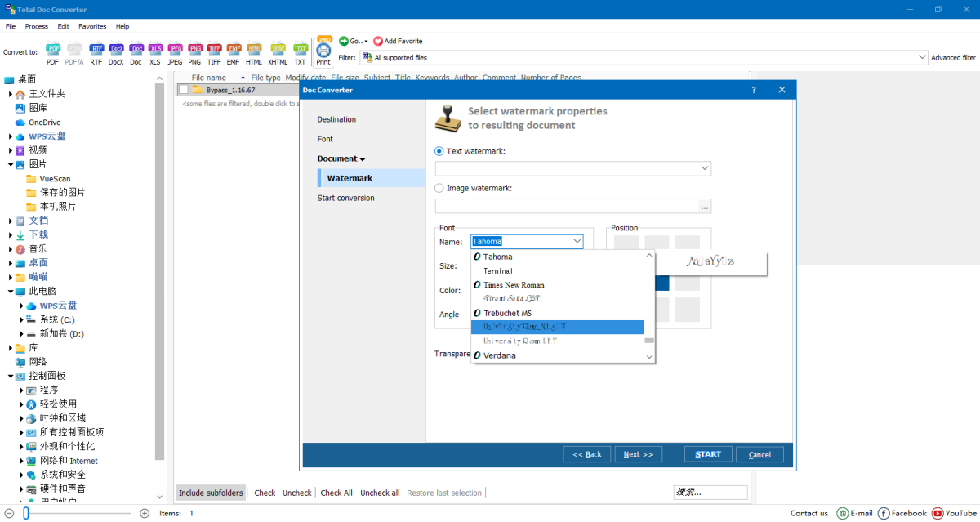Check the Bypass_1.16.67 folder checkbox
This screenshot has height=522, width=980.
click(184, 90)
